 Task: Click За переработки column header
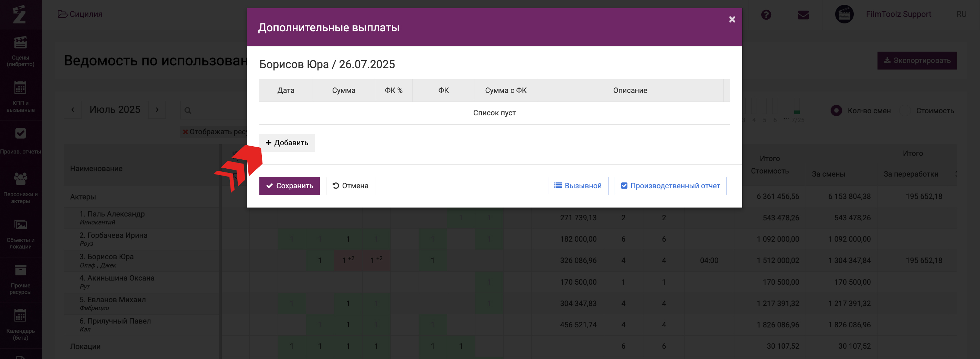(x=911, y=174)
